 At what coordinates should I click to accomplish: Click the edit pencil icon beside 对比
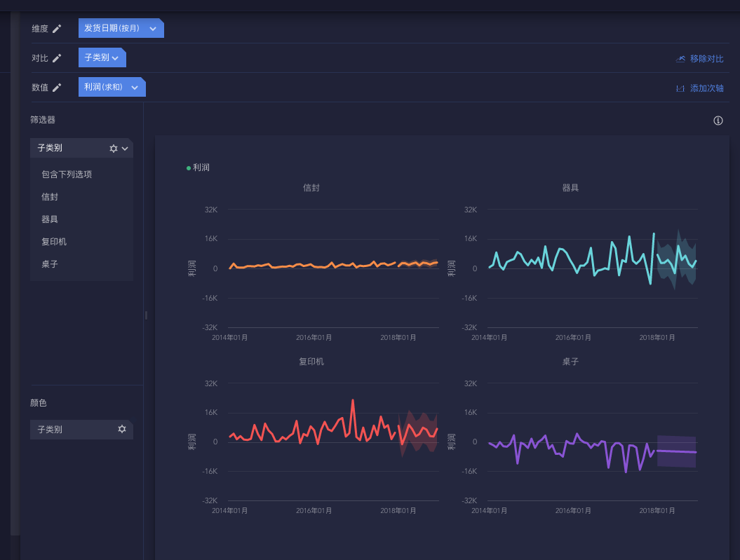tap(57, 58)
